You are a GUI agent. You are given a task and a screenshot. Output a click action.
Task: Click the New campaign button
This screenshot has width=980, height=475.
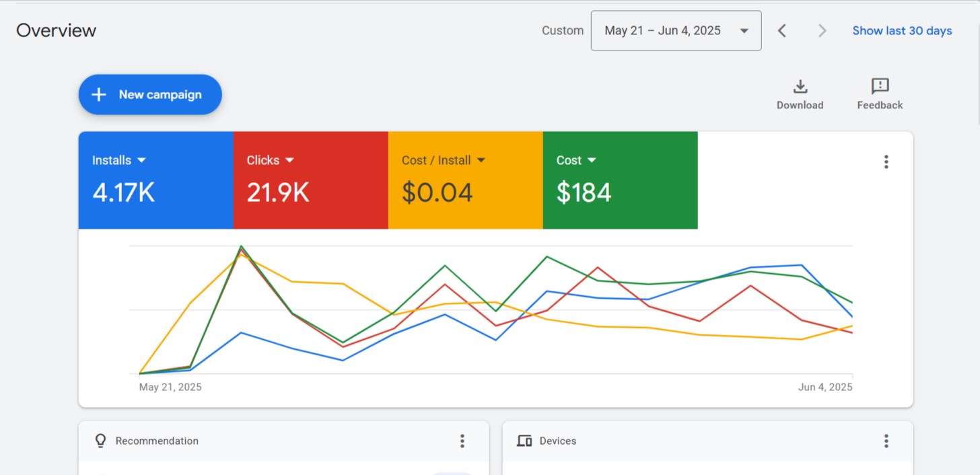(150, 95)
